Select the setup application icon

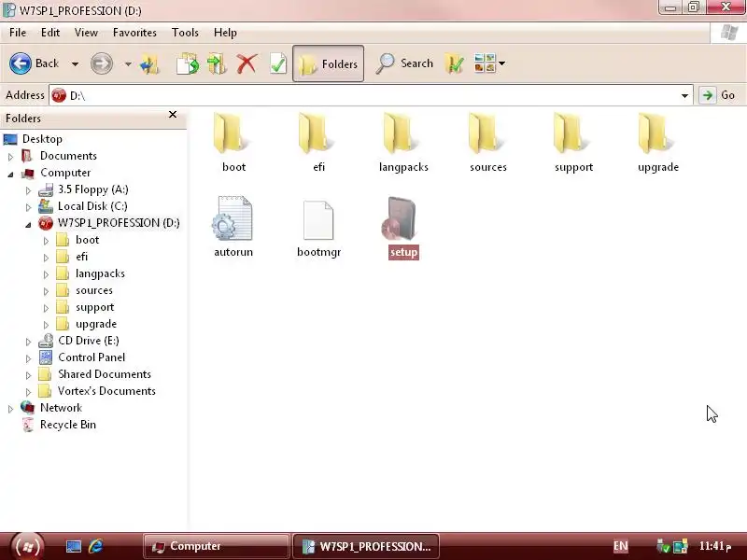(400, 218)
